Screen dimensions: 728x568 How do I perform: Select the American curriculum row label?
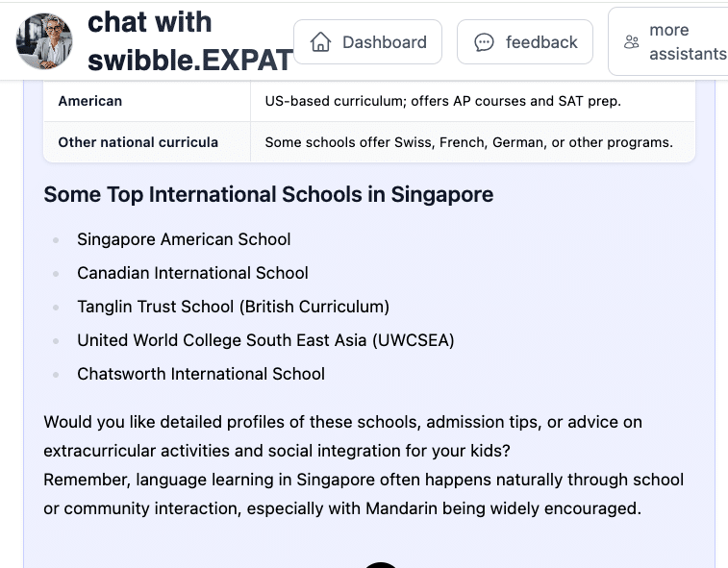(x=90, y=101)
